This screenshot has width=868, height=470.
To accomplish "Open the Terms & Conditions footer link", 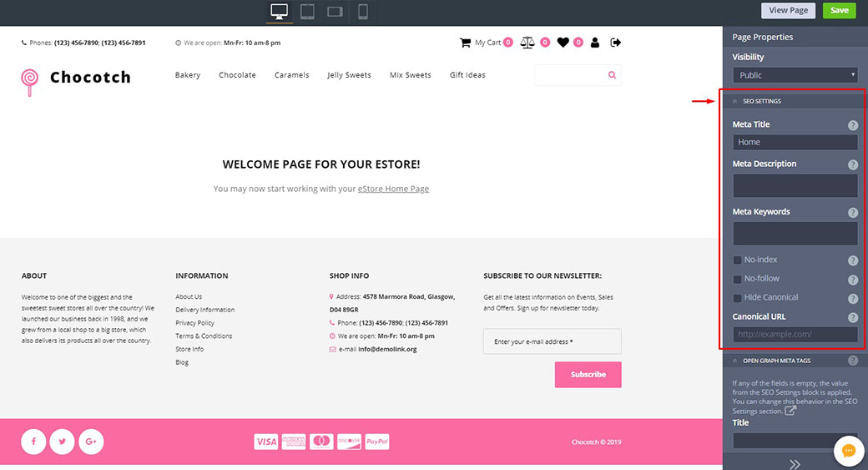I will click(x=204, y=336).
